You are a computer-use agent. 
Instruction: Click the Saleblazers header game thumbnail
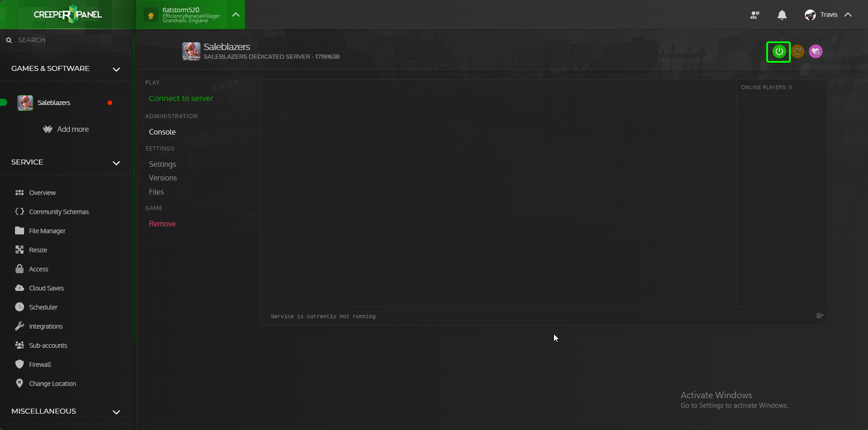[x=191, y=51]
